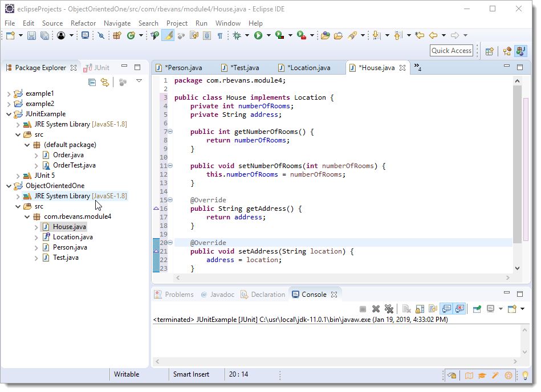Toggle Scroll Lock in Console
Viewport: 541px width, 392px height.
pos(420,309)
